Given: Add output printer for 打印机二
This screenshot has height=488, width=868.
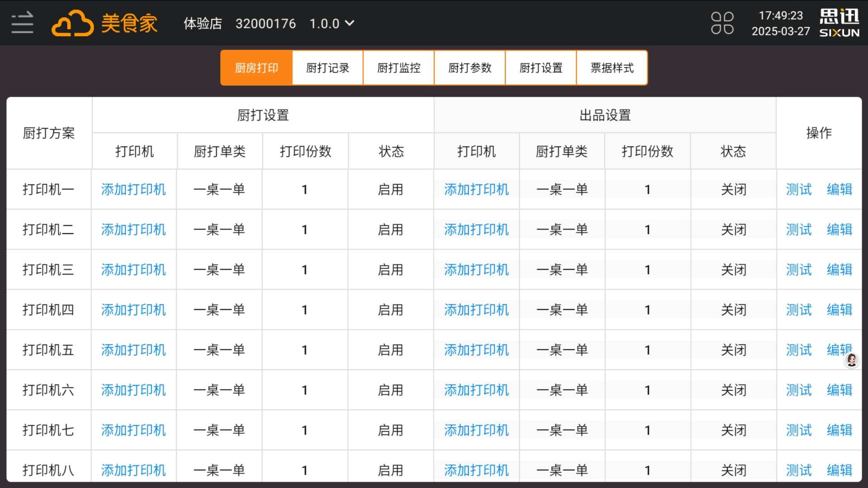Looking at the screenshot, I should [476, 229].
